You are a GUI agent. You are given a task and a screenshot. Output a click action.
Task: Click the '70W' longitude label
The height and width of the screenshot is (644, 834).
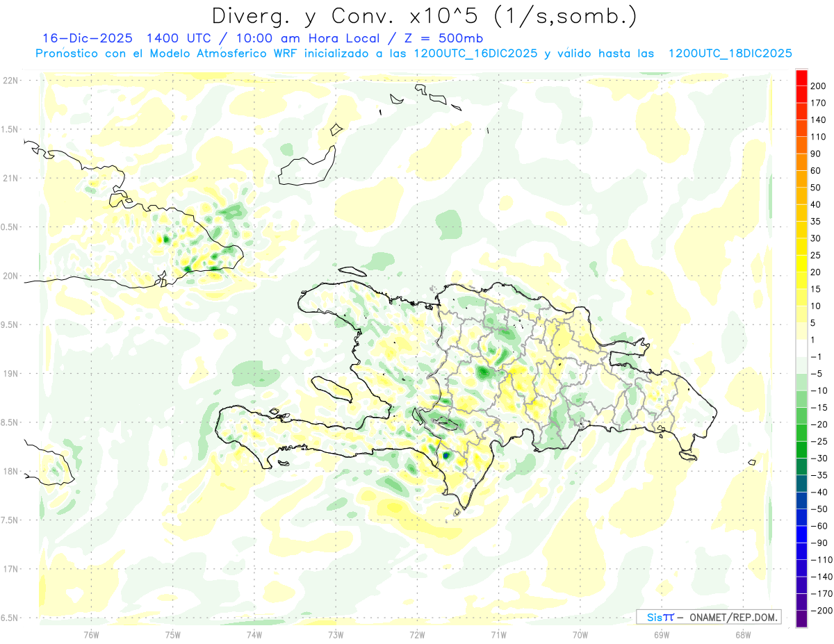tap(580, 634)
